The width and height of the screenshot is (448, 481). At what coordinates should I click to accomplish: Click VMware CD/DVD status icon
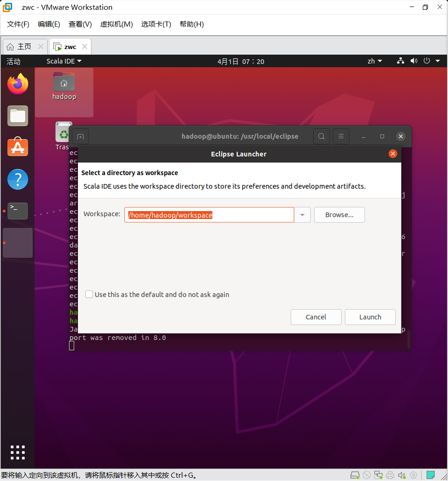point(367,475)
